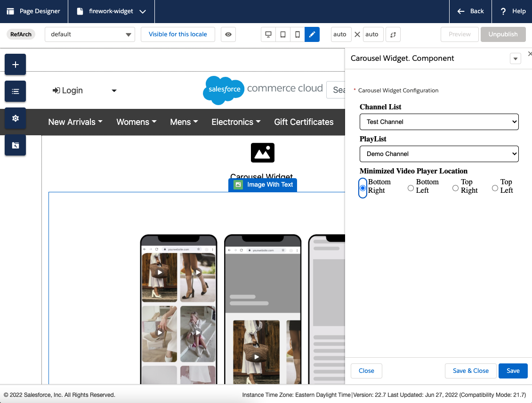This screenshot has width=532, height=403.
Task: Toggle the eye visibility preview icon
Action: point(228,34)
